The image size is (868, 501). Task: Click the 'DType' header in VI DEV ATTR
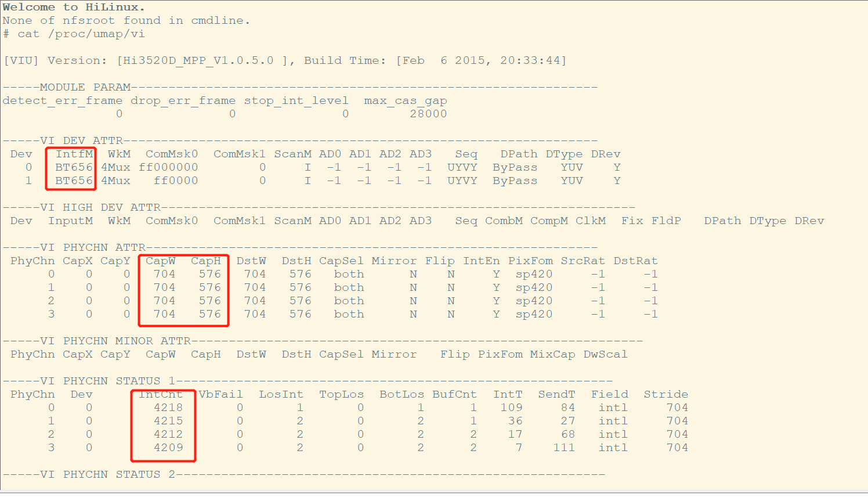(x=565, y=154)
